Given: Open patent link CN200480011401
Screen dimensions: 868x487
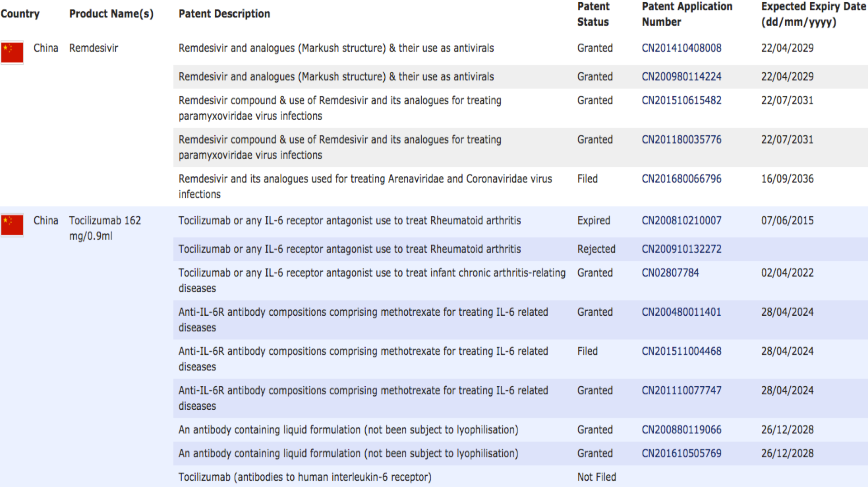Looking at the screenshot, I should 681,312.
